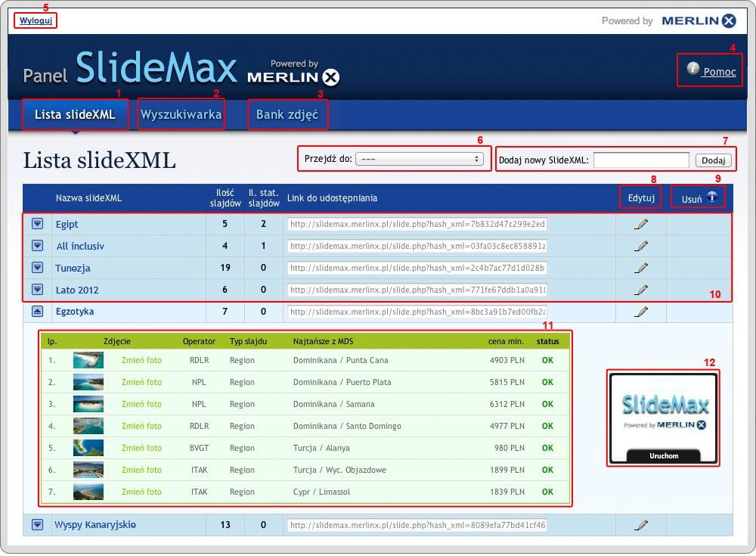Open the Przejdź do dropdown
This screenshot has width=756, height=556.
pyautogui.click(x=419, y=159)
